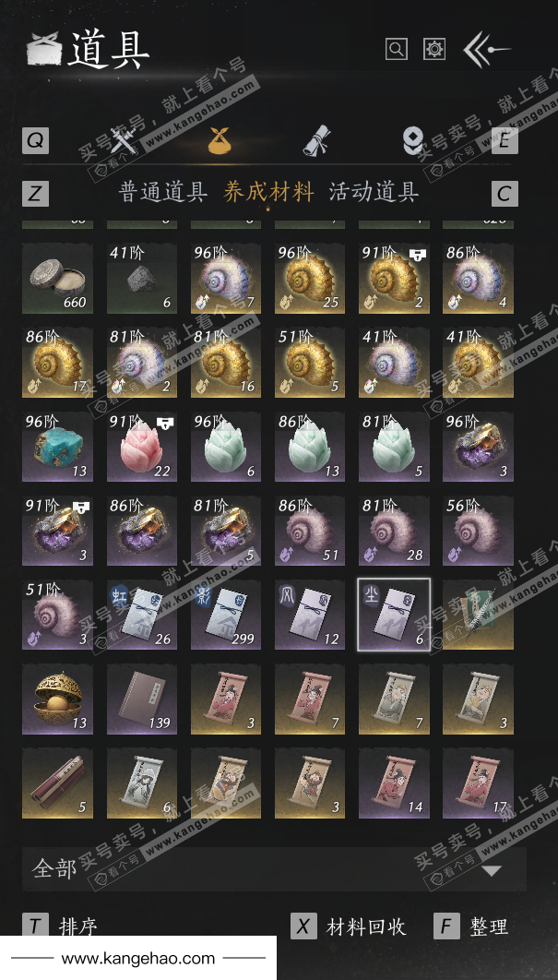558x980 pixels.
Task: Select the turquoise ore 96阶 item
Action: click(x=57, y=447)
